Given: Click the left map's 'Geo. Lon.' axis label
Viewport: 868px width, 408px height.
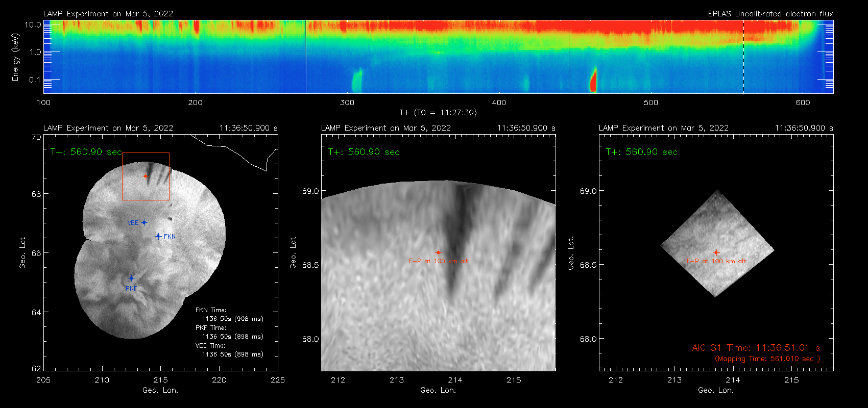Looking at the screenshot, I should click(160, 390).
